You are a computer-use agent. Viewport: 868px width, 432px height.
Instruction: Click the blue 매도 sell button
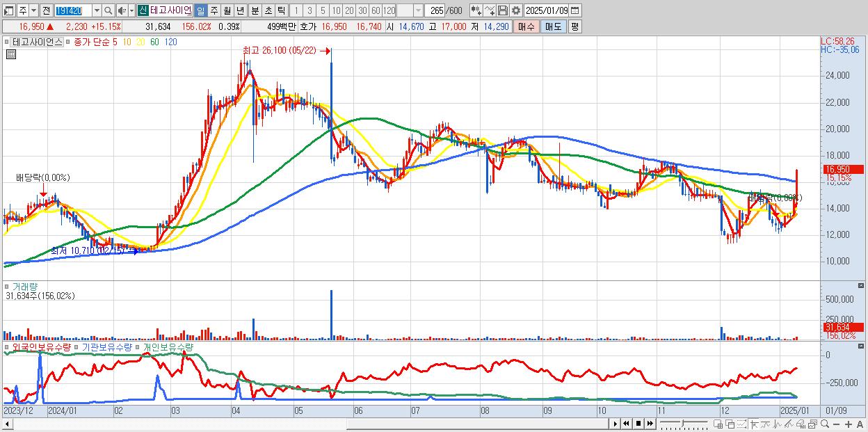553,26
